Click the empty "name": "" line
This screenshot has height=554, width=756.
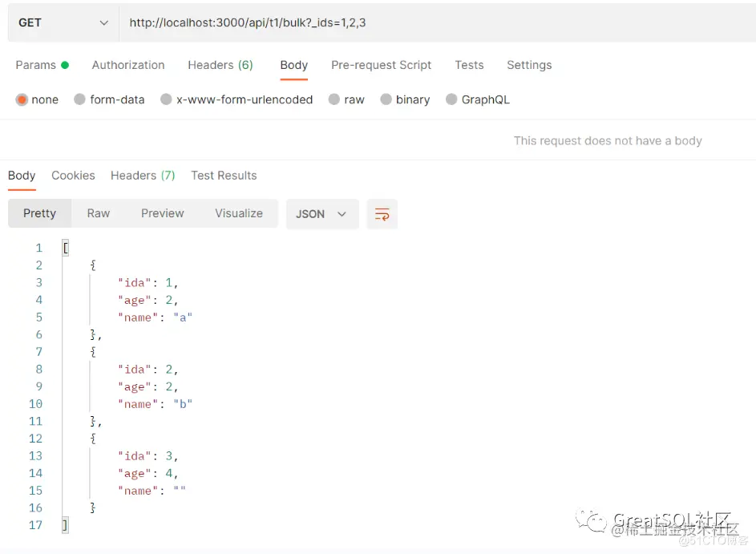tap(152, 491)
